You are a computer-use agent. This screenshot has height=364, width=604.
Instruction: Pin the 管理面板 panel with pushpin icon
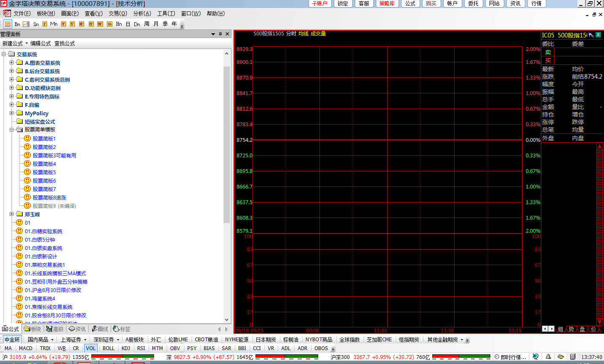(220, 34)
